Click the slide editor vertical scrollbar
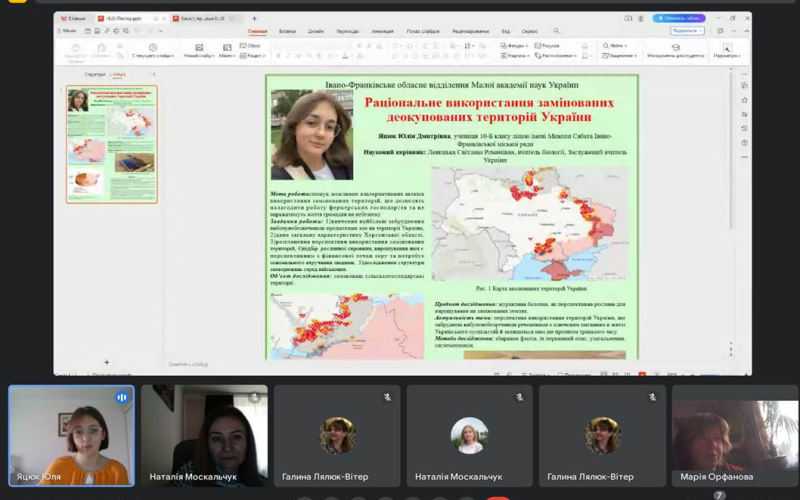Image resolution: width=800 pixels, height=500 pixels. coord(731,151)
